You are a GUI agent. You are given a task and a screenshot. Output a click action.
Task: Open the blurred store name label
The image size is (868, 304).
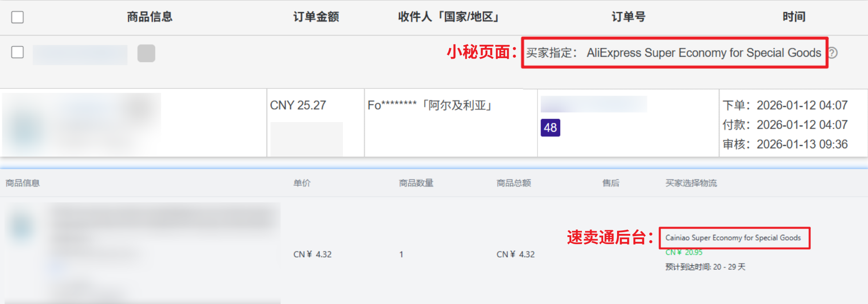coord(80,55)
